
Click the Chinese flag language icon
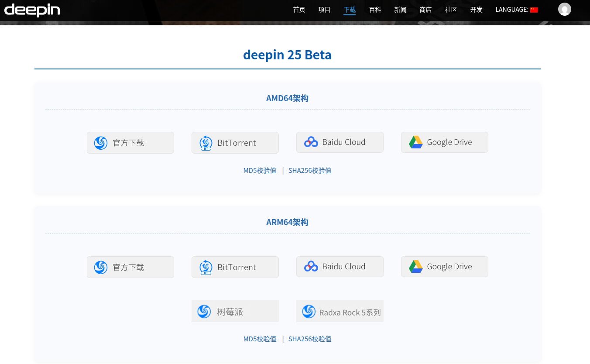coord(534,10)
